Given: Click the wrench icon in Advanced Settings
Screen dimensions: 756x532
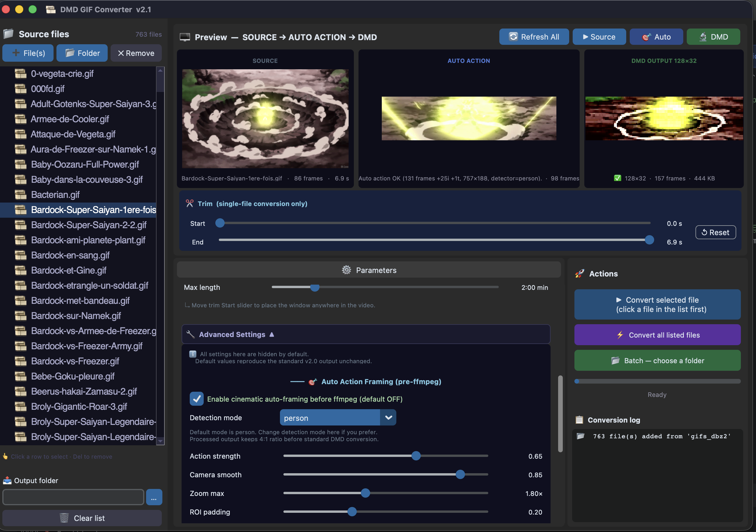Looking at the screenshot, I should [x=190, y=334].
